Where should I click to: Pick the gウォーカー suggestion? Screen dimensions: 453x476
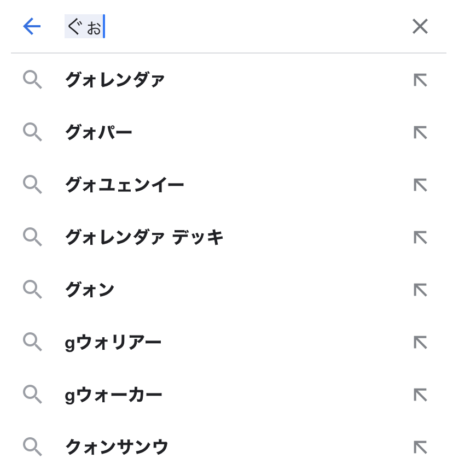coord(114,395)
